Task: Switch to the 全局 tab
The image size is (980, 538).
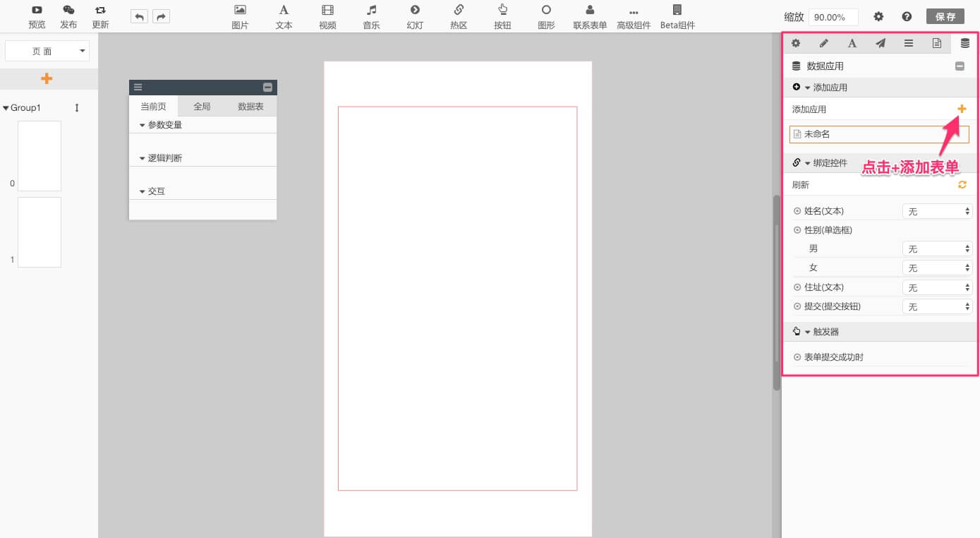Action: (202, 107)
